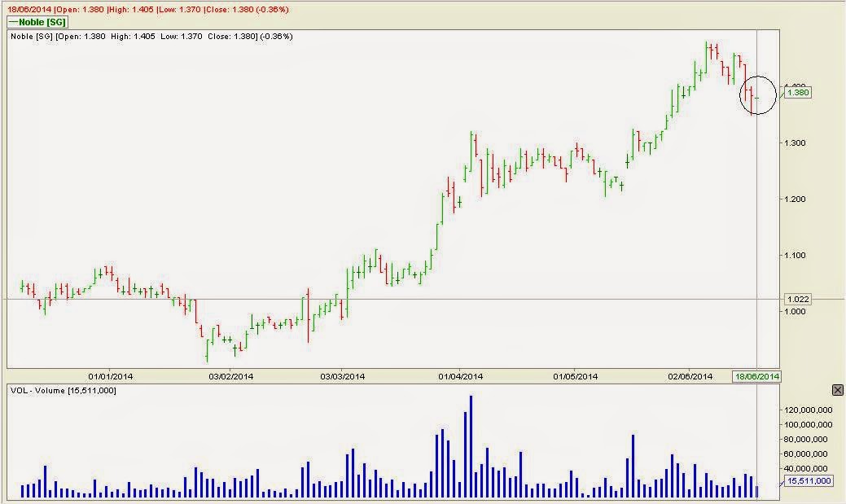Screen dimensions: 846x504
Task: Click the 03/02/2014 date axis label
Action: tap(230, 376)
